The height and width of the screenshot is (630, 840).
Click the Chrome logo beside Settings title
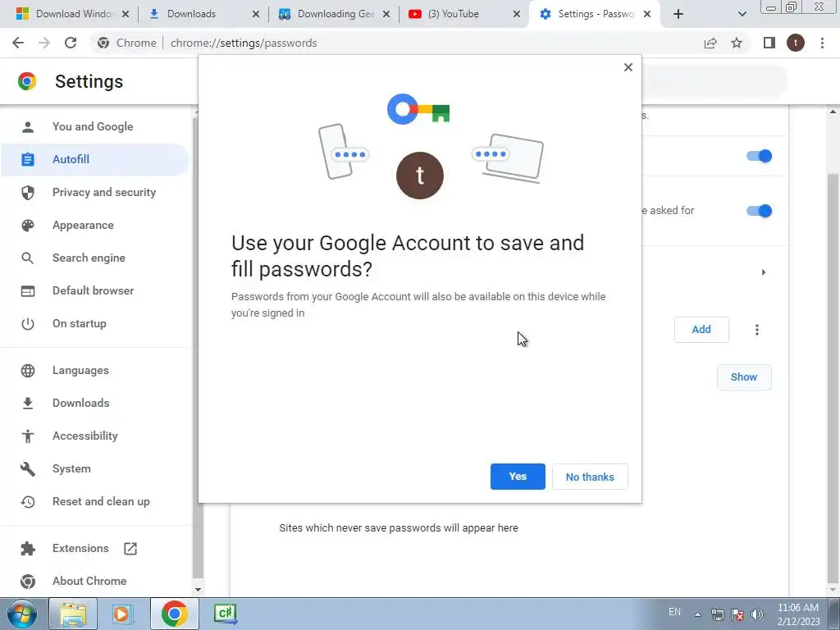(x=27, y=81)
